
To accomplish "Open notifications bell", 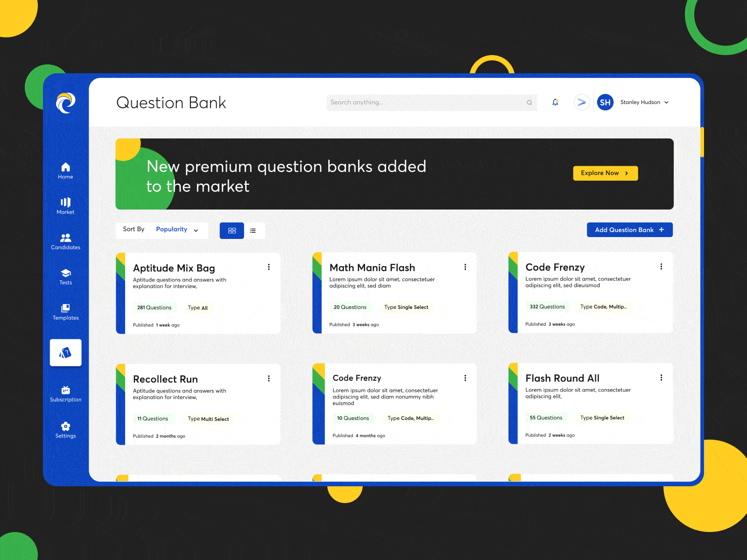I will (555, 102).
